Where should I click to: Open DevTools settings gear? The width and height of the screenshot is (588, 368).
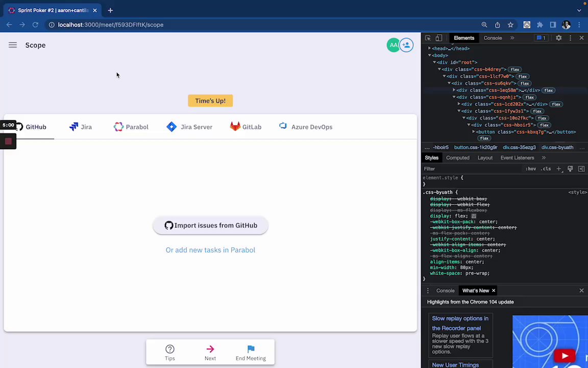coord(559,38)
